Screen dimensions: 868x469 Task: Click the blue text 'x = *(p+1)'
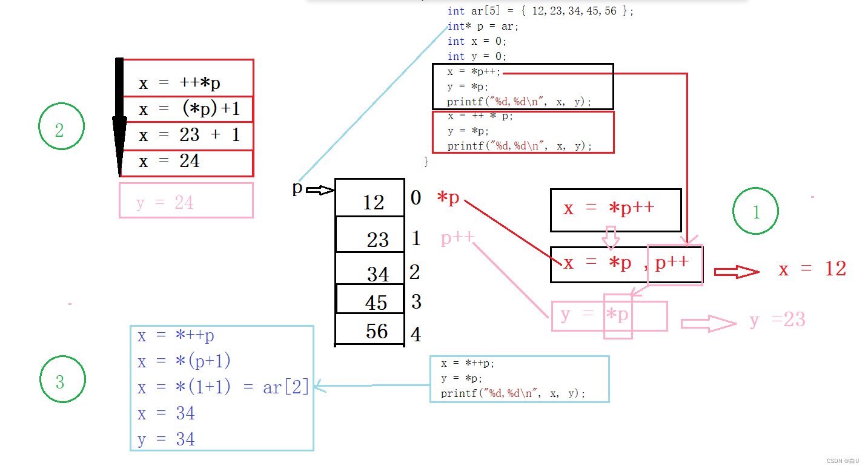pyautogui.click(x=184, y=361)
